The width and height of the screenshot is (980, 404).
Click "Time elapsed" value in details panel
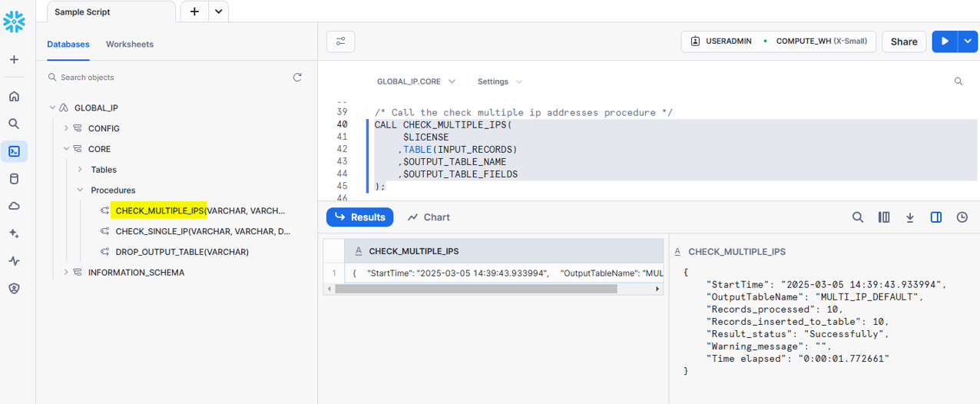click(845, 359)
